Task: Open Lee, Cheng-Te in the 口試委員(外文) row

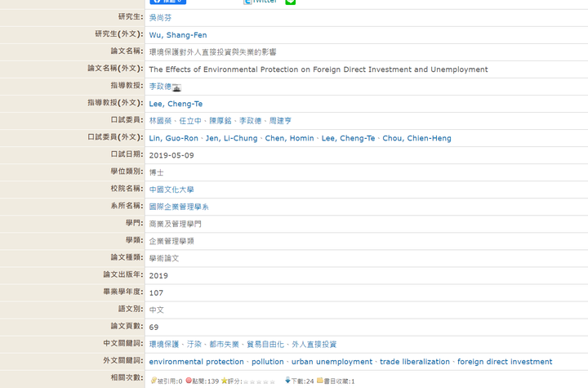Action: click(x=348, y=138)
